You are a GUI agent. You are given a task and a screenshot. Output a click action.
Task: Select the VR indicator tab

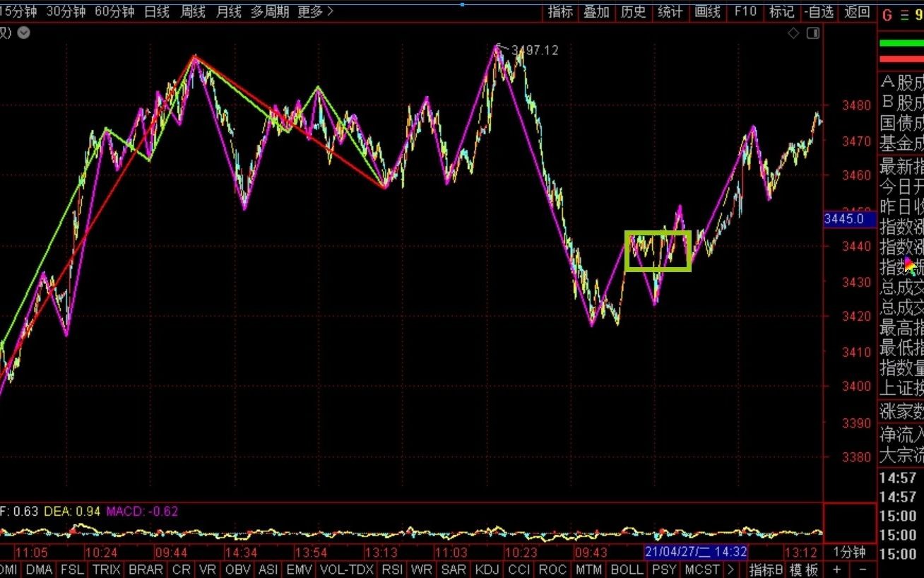point(208,570)
